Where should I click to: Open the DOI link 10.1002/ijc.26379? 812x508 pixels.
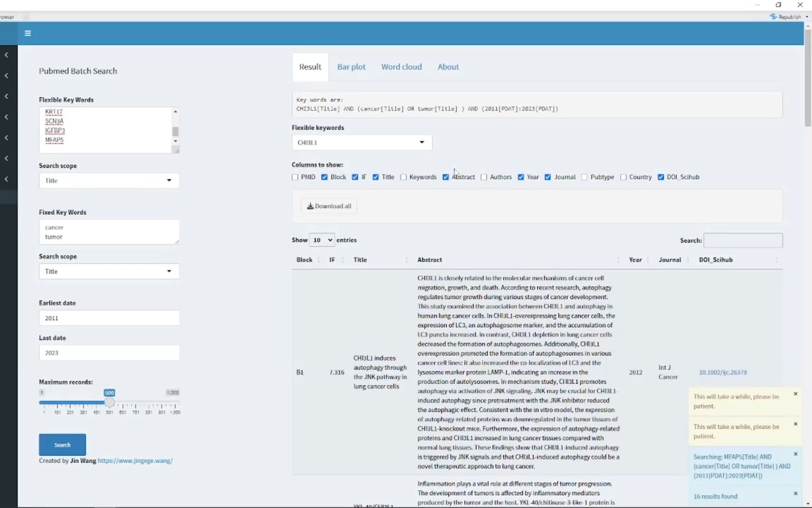[724, 372]
